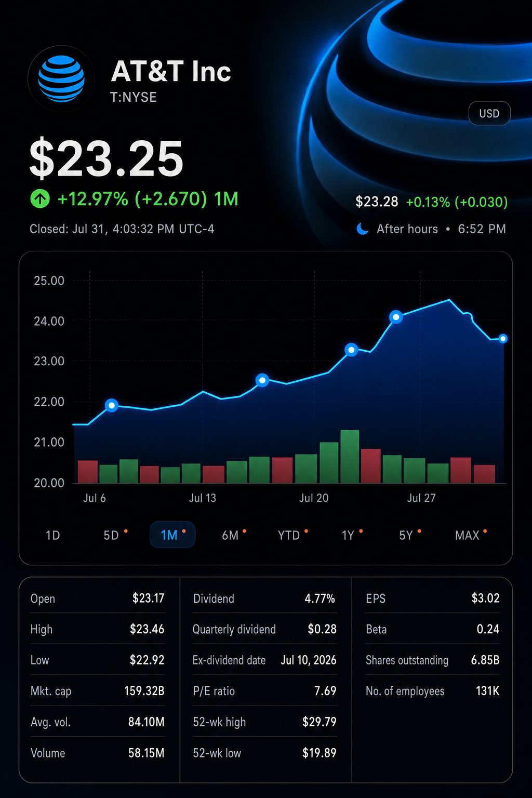Click the Jul 20 axis label

coord(314,498)
